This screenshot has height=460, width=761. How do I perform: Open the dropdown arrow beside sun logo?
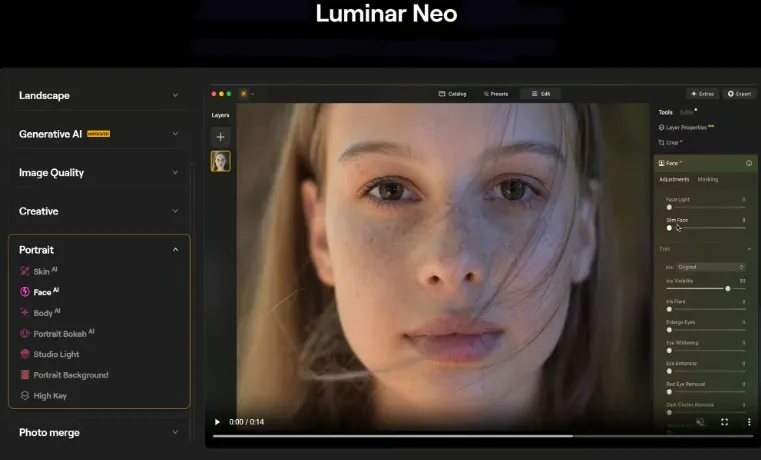tap(252, 94)
